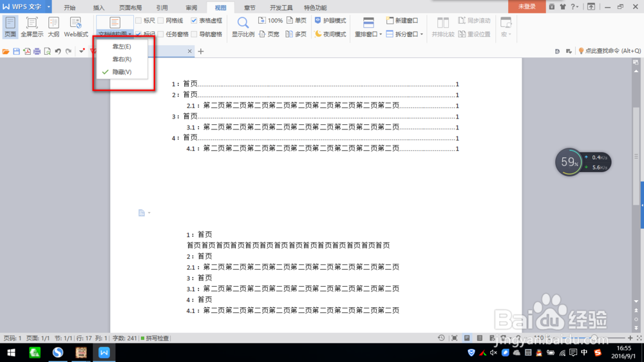Choose 单页 single page view

pyautogui.click(x=296, y=21)
